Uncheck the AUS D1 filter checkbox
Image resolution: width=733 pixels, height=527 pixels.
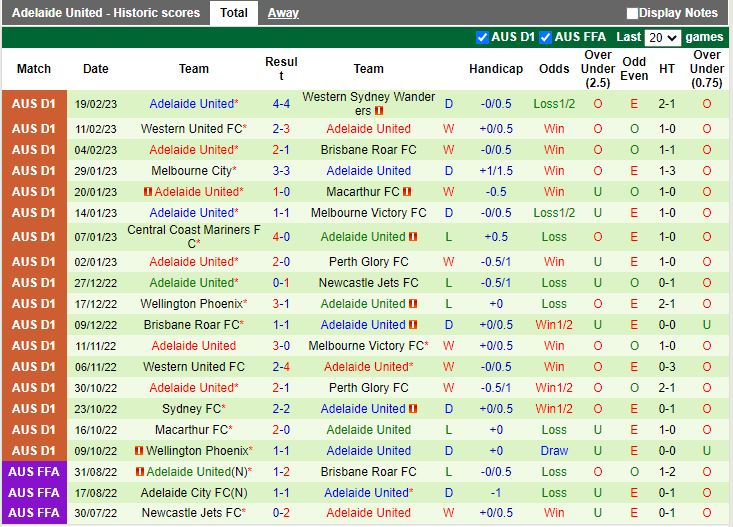point(482,37)
